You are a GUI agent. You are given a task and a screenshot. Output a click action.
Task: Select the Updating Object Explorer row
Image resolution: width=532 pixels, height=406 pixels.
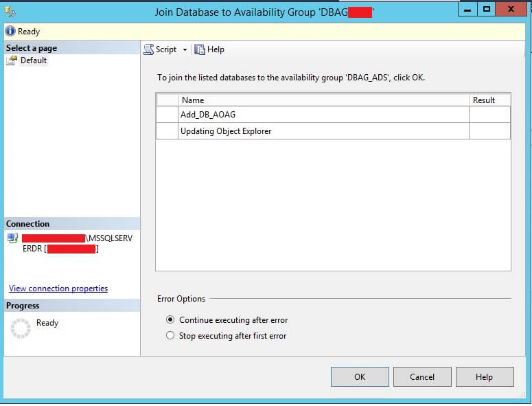[x=333, y=131]
